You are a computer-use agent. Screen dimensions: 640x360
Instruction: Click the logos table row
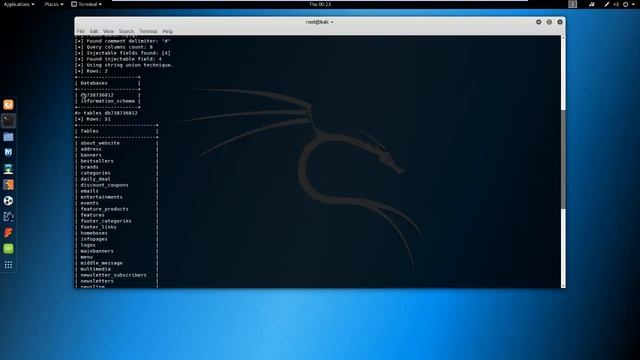(88, 245)
